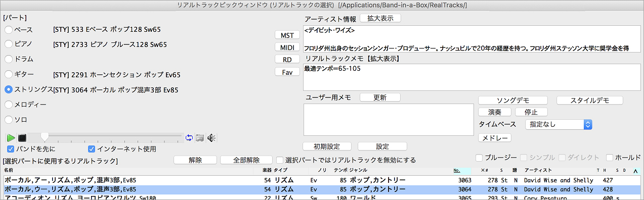Click the 解除 button
644x200 pixels.
pyautogui.click(x=195, y=160)
